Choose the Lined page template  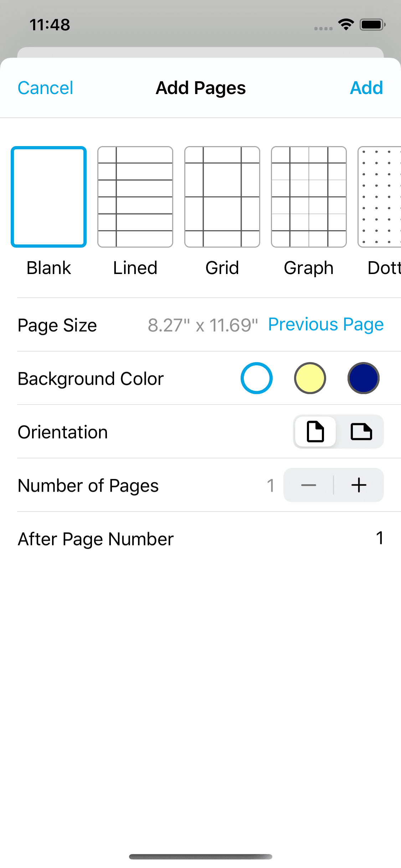tap(135, 197)
